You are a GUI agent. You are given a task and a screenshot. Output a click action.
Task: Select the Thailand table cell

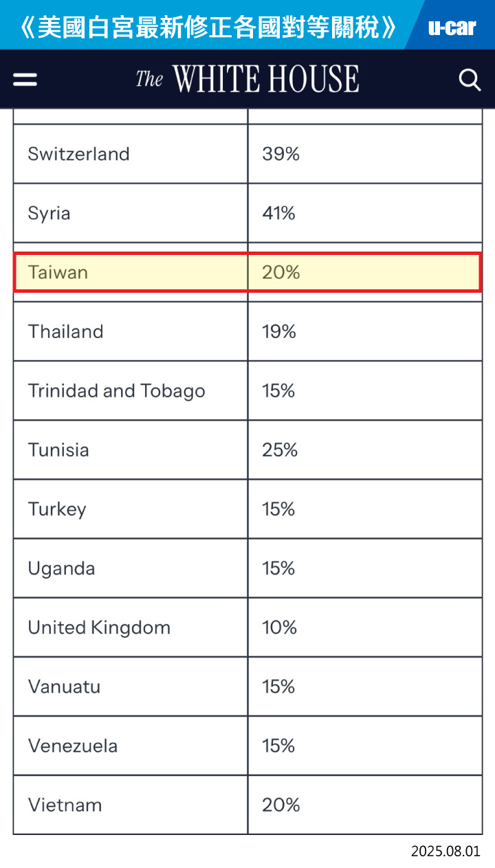131,331
